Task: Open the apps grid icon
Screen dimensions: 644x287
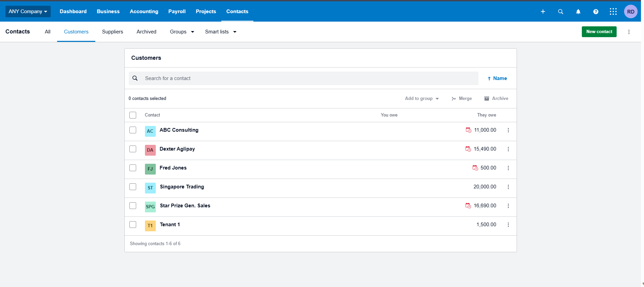Action: (613, 11)
